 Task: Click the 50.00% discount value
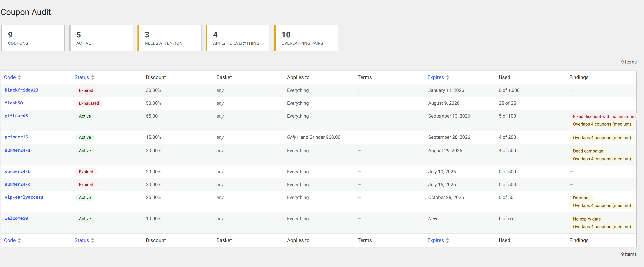[154, 103]
